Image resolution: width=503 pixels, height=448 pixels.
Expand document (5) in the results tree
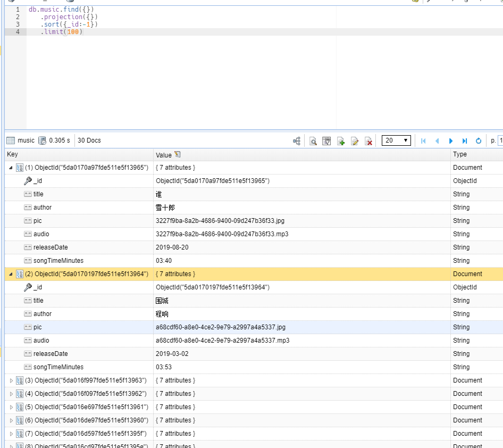point(12,407)
